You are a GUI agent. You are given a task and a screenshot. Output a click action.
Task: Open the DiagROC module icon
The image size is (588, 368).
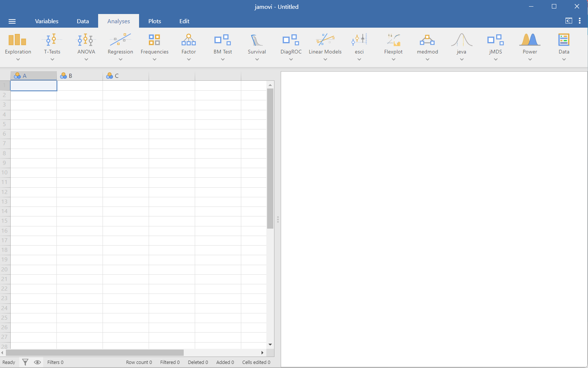[x=291, y=40]
